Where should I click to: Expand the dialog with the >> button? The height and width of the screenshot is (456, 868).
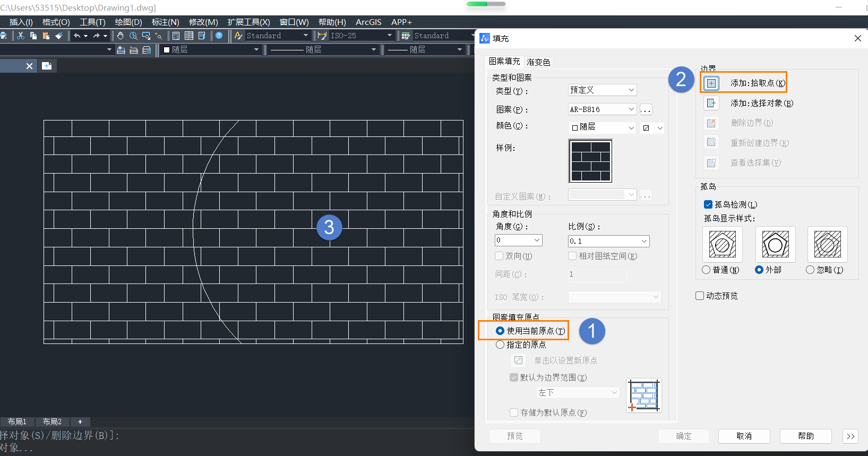pyautogui.click(x=850, y=436)
